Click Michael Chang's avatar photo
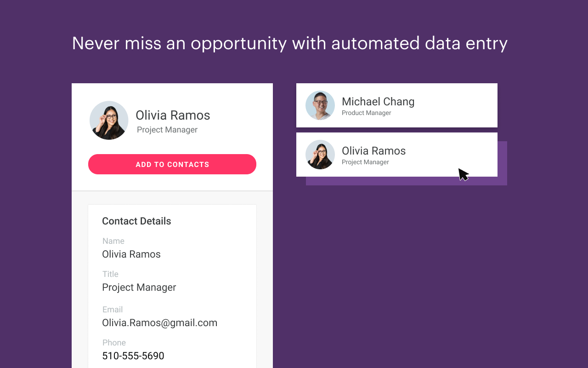This screenshot has height=368, width=588. tap(320, 105)
